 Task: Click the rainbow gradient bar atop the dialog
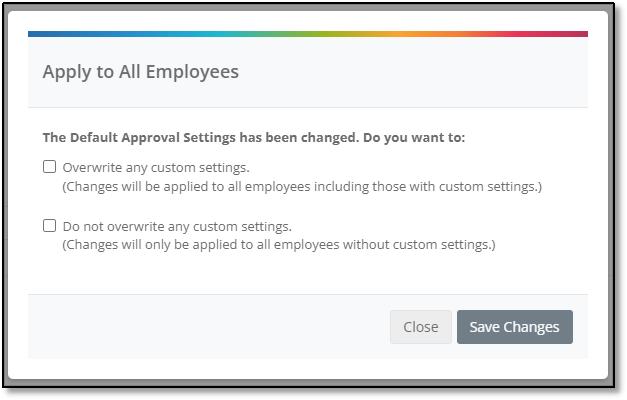tap(308, 34)
